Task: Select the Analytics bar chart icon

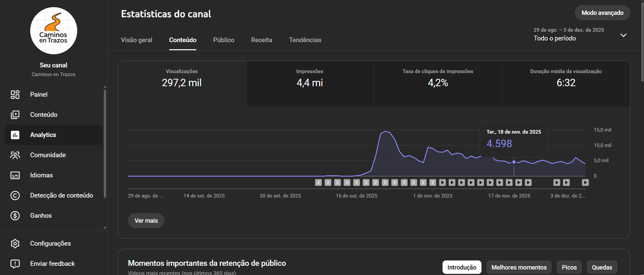Action: 15,135
